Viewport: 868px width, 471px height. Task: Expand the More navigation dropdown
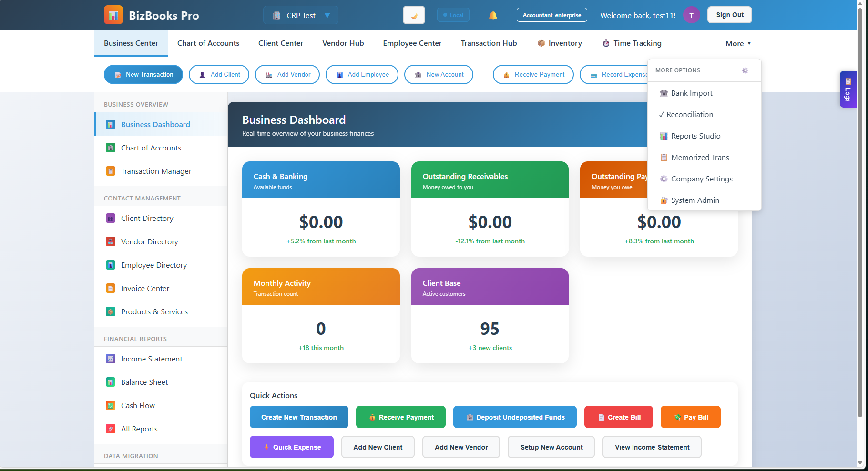point(737,43)
